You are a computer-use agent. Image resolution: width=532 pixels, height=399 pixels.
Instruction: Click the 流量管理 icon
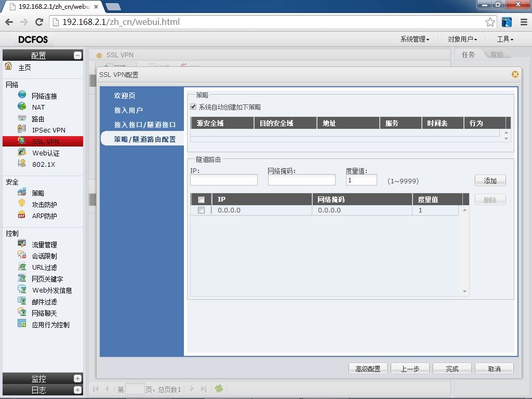[22, 244]
